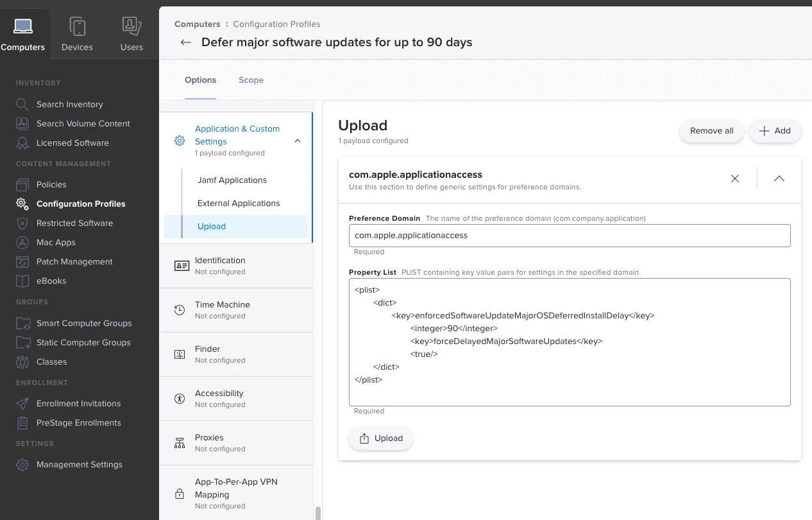
Task: Click into the Property List text area
Action: coord(570,342)
